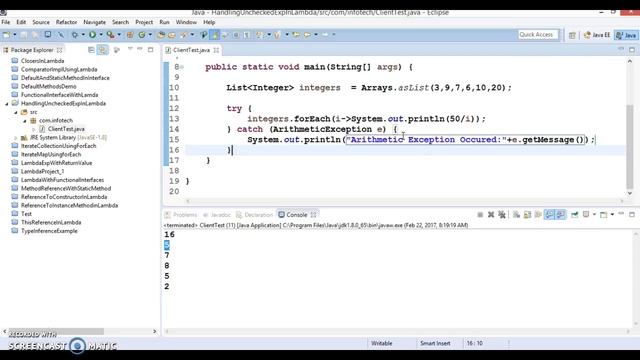Click the Debug bug toolbar icon
The width and height of the screenshot is (640, 360).
tap(75, 35)
